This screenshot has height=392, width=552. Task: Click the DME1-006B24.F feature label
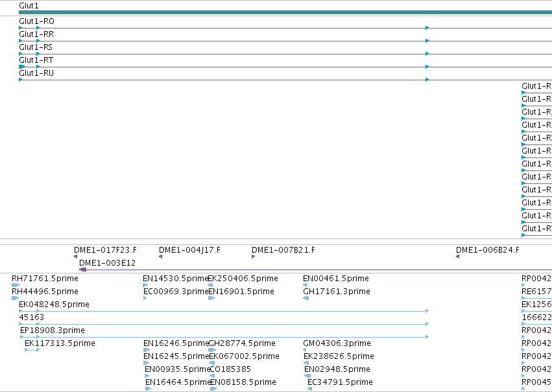point(488,250)
